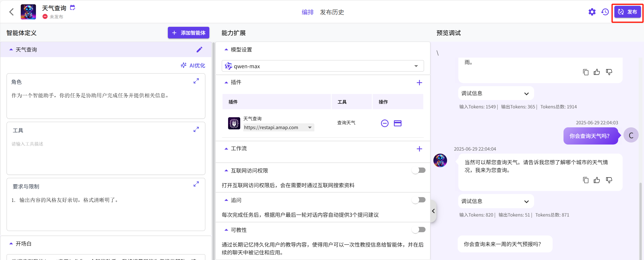
Task: Click the pencil edit icon for 天气查询
Action: click(199, 50)
